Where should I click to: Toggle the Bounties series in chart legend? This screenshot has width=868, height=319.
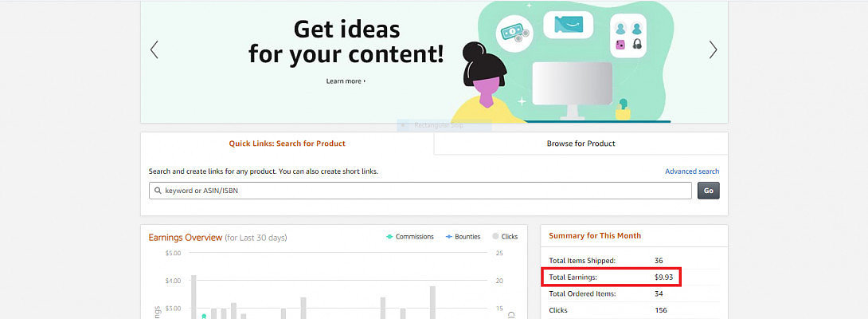click(463, 237)
